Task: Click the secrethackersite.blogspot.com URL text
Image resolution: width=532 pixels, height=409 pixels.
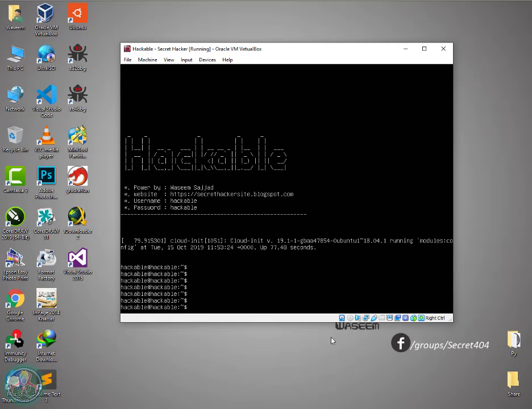Action: click(x=232, y=194)
